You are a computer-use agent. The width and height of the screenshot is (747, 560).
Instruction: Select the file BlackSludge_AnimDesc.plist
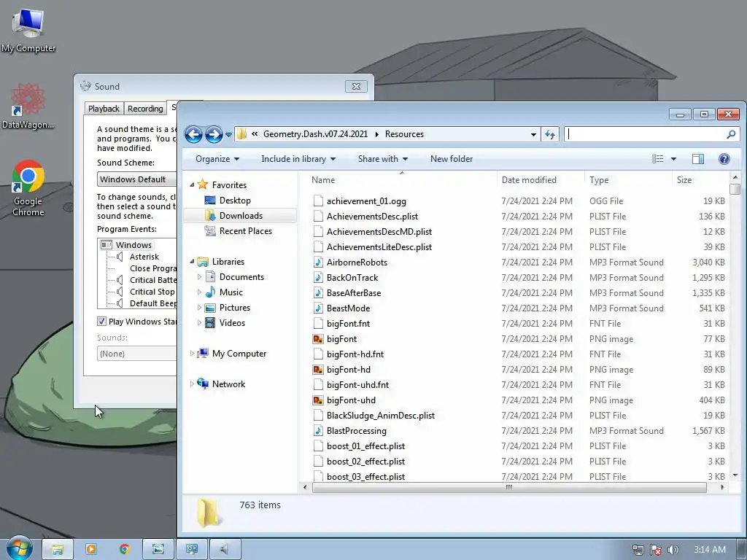[381, 416]
